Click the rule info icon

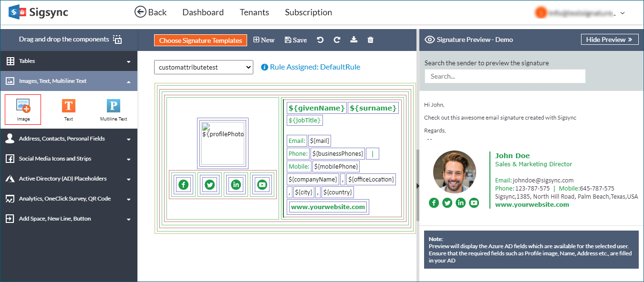(x=265, y=67)
